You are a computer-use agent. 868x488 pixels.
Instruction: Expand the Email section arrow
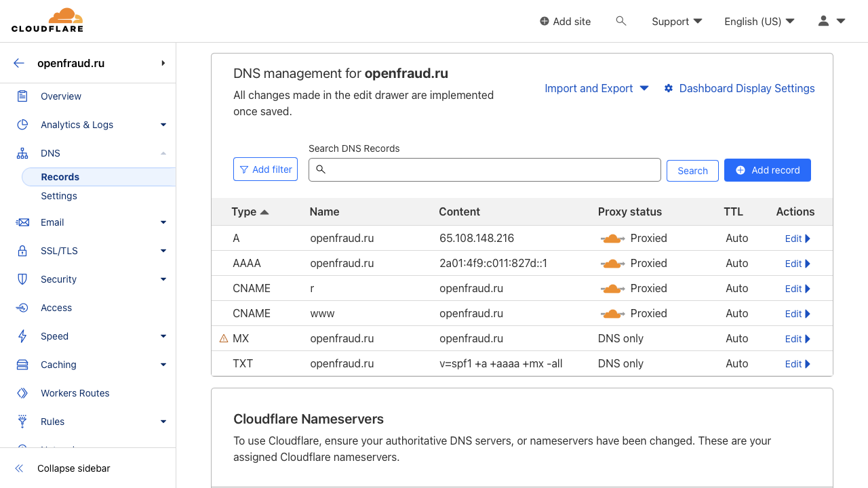point(163,222)
